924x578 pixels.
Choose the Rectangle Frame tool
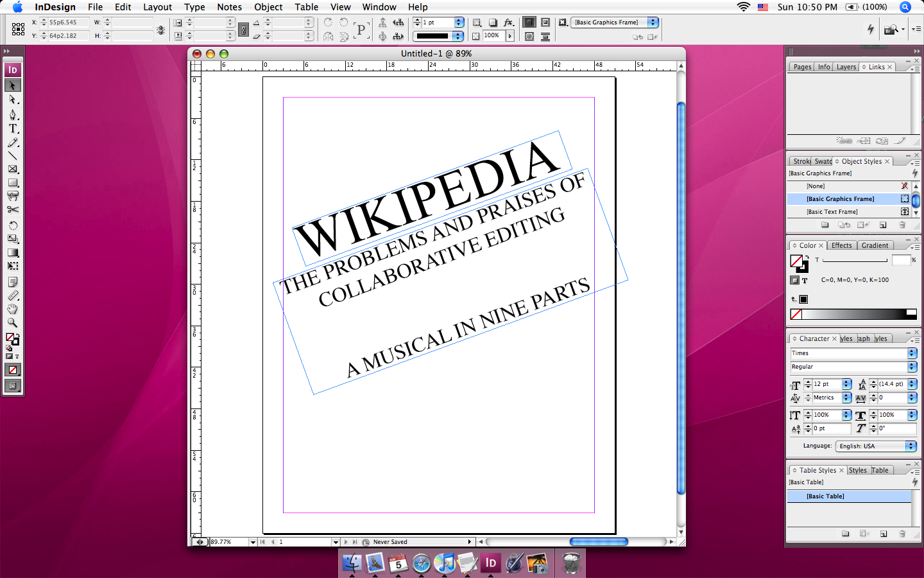point(13,169)
